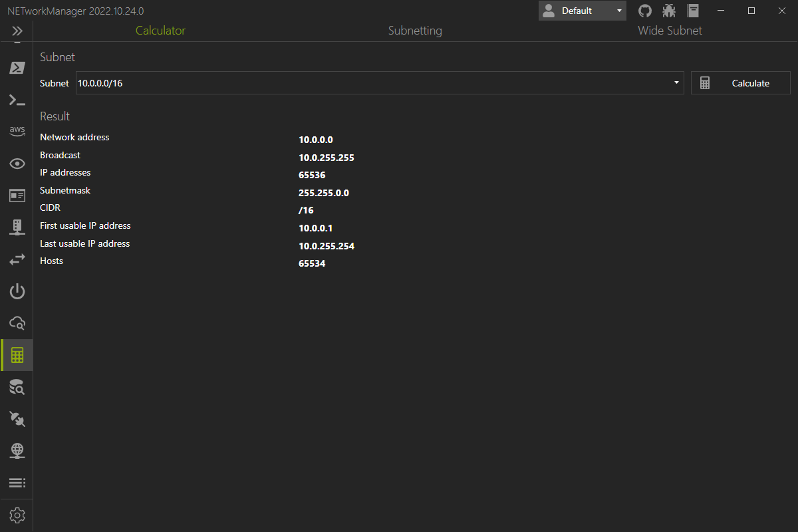Open the eye icon (TigerVNC) in sidebar

click(17, 164)
